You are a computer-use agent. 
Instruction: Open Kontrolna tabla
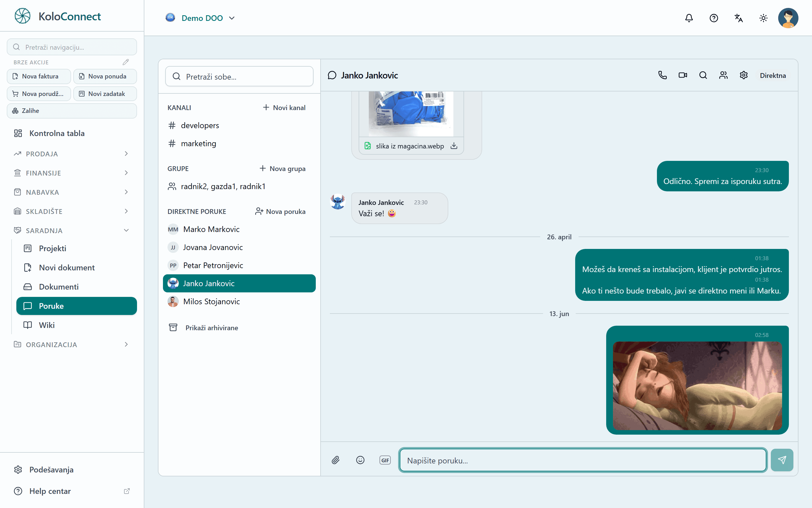click(x=72, y=133)
